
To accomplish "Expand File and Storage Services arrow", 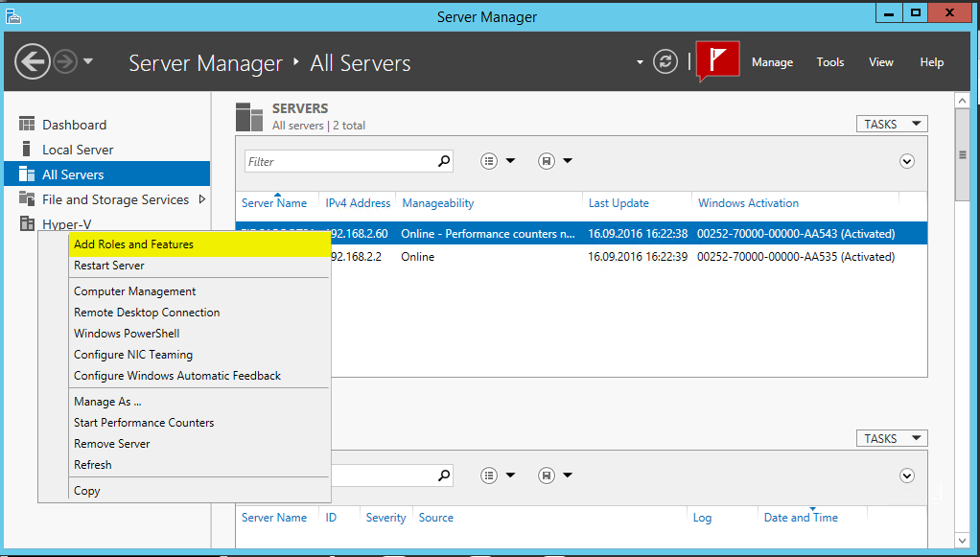I will click(202, 199).
